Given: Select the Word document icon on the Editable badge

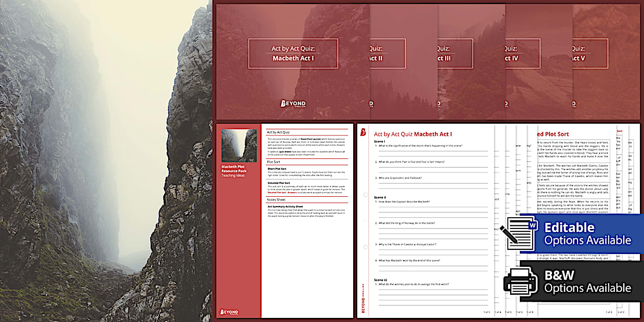Looking at the screenshot, I should tap(520, 234).
